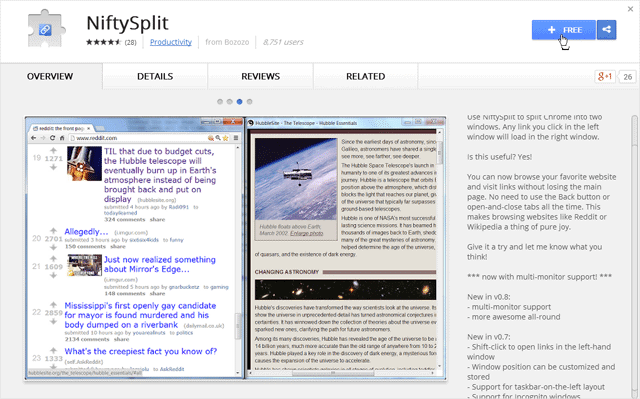The image size is (640, 399).
Task: Select the fourth carousel dot
Action: [x=249, y=102]
